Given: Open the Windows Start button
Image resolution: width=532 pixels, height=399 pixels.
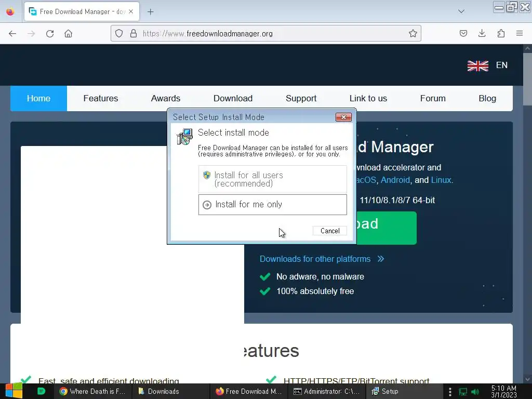Looking at the screenshot, I should click(14, 391).
